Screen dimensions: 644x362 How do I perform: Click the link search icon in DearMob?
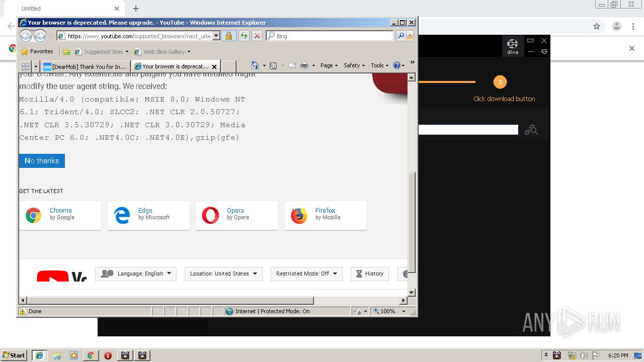pyautogui.click(x=531, y=130)
